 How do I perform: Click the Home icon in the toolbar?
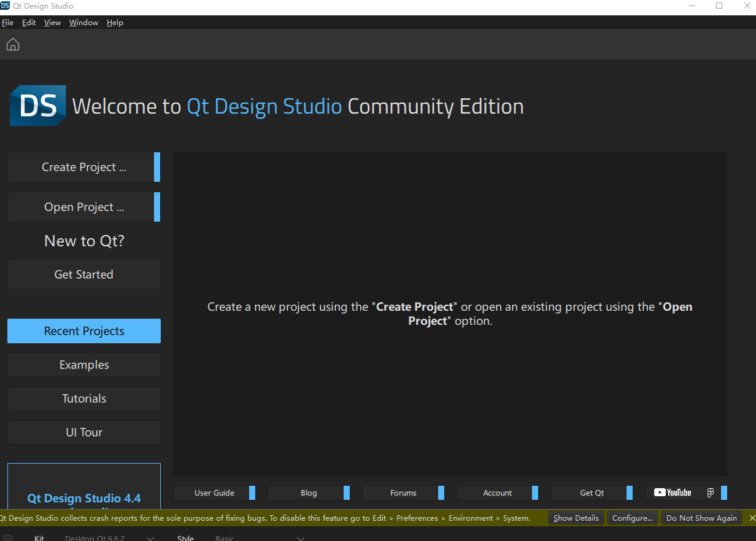13,44
